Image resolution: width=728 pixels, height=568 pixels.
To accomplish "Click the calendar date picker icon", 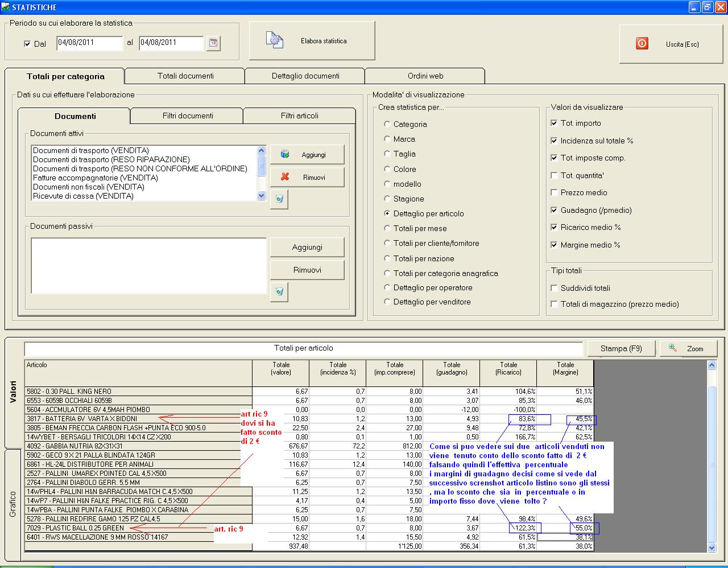I will pyautogui.click(x=213, y=43).
